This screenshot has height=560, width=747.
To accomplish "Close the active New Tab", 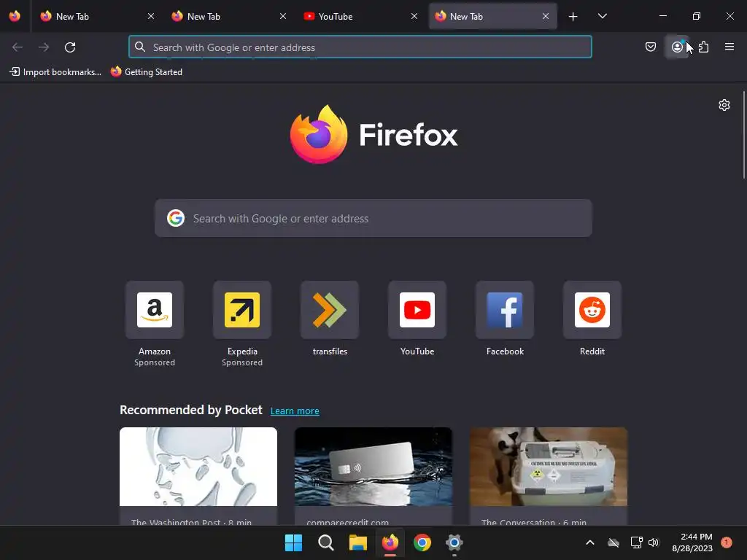I will [x=546, y=16].
